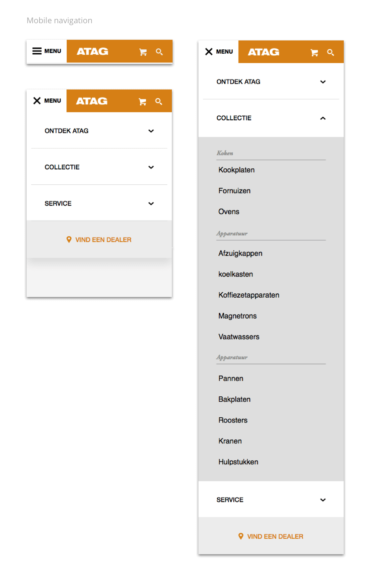This screenshot has width=365, height=588.
Task: Select Kookplaten from the Koken list
Action: point(237,170)
